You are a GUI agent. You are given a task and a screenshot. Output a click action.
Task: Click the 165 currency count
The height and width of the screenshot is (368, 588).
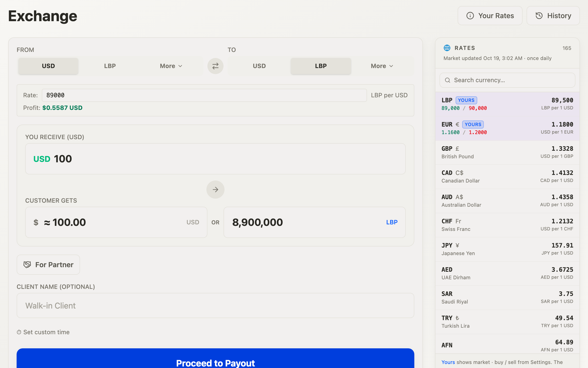(567, 48)
